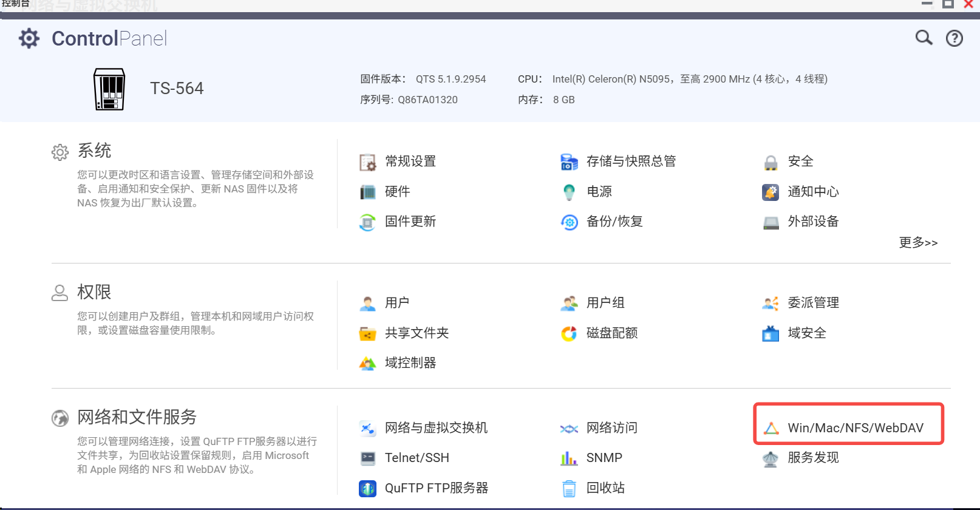This screenshot has width=980, height=510.
Task: Click the TS-564 model name
Action: (177, 89)
